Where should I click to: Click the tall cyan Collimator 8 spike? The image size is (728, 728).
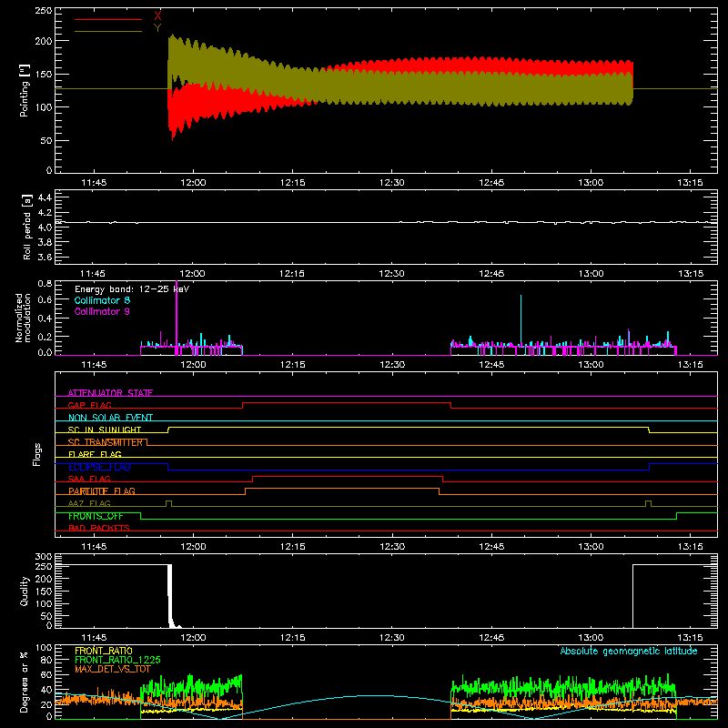click(x=521, y=320)
